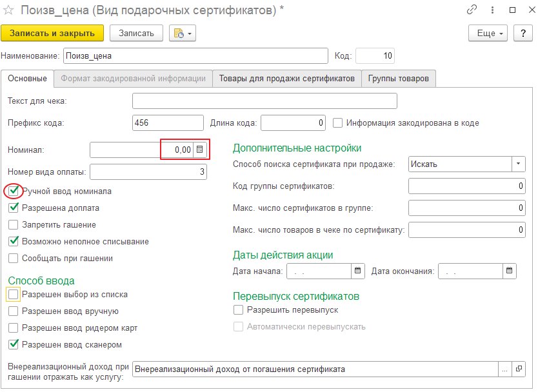Click the Даты действия акции heading
This screenshot has width=538, height=392.
click(283, 255)
